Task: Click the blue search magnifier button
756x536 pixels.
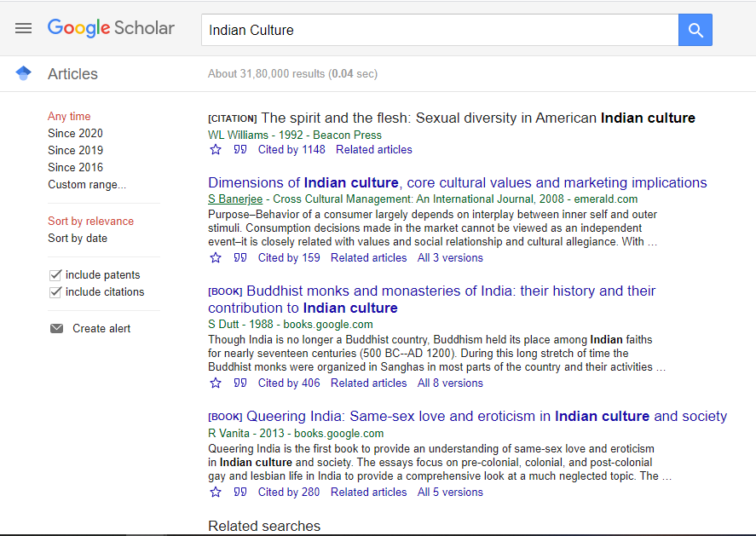Action: pos(695,30)
